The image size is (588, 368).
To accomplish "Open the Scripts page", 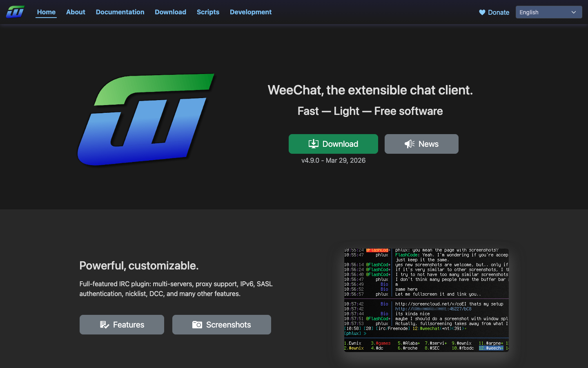I will pos(208,12).
